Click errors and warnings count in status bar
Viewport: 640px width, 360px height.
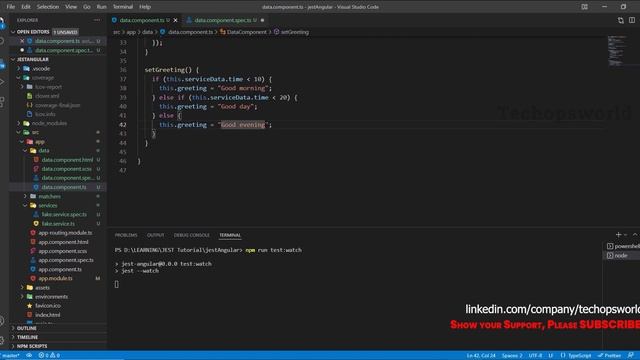[49, 356]
